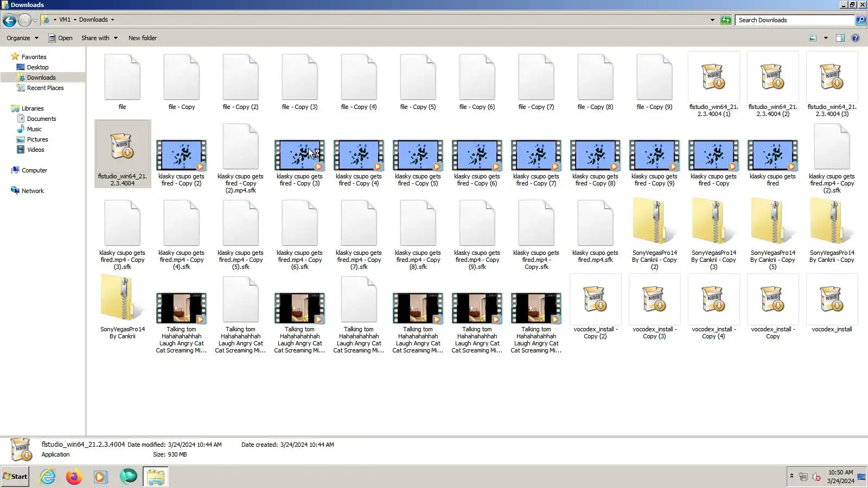Create a New folder

[143, 38]
